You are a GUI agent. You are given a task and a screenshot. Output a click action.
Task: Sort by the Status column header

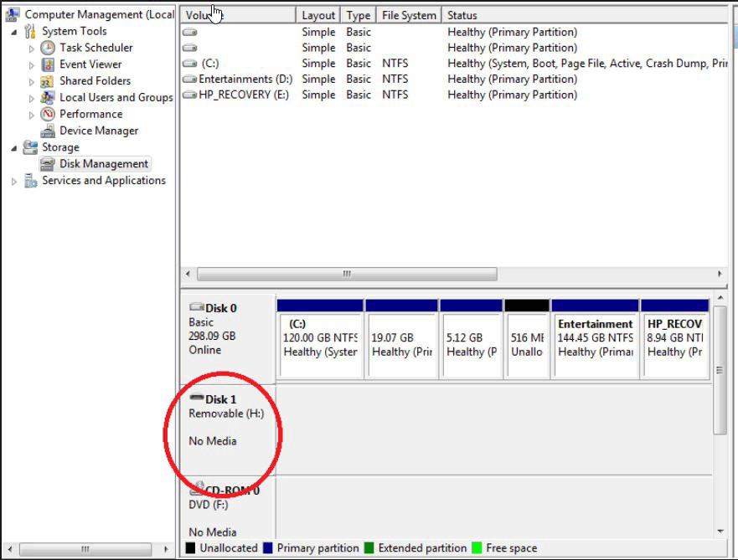coord(585,16)
